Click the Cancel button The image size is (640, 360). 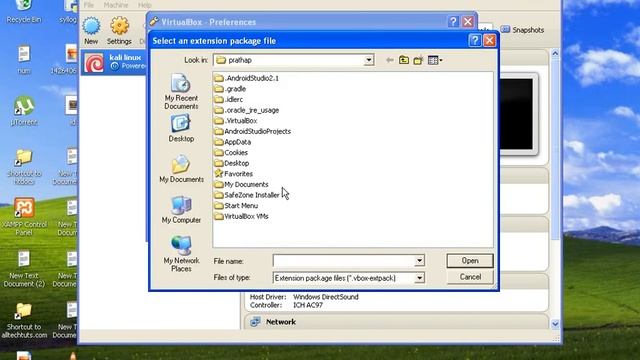[x=470, y=277]
